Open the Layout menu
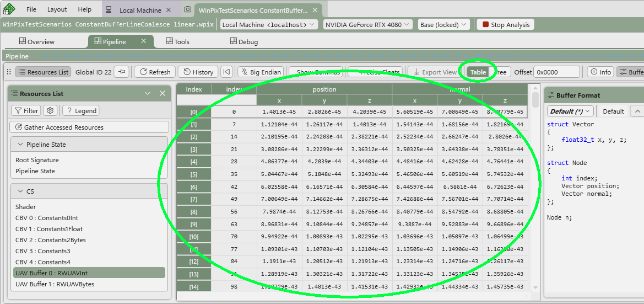This screenshot has width=644, height=304. point(57,9)
